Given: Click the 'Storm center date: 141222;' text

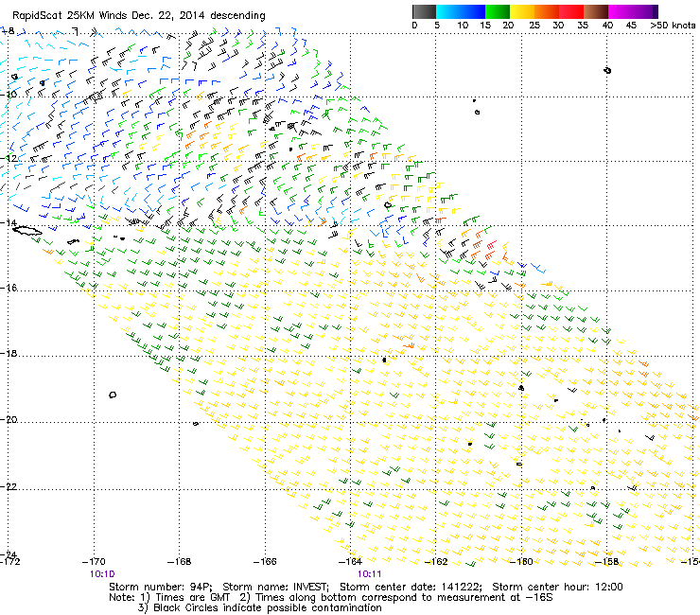Looking at the screenshot, I should click(x=411, y=587).
